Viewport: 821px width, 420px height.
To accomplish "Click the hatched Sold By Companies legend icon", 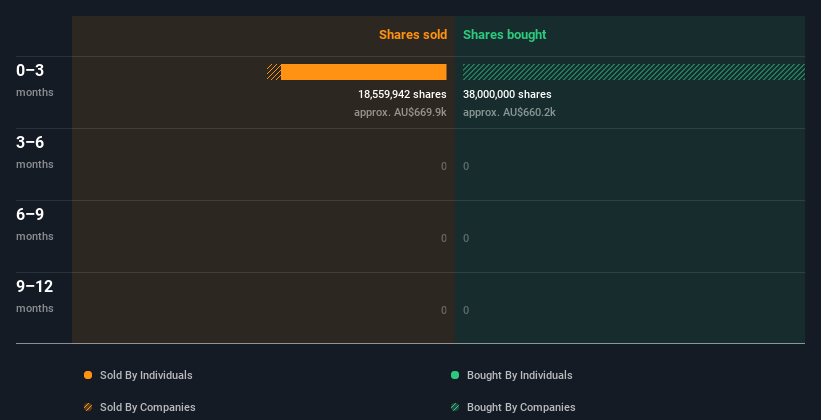I will point(88,407).
